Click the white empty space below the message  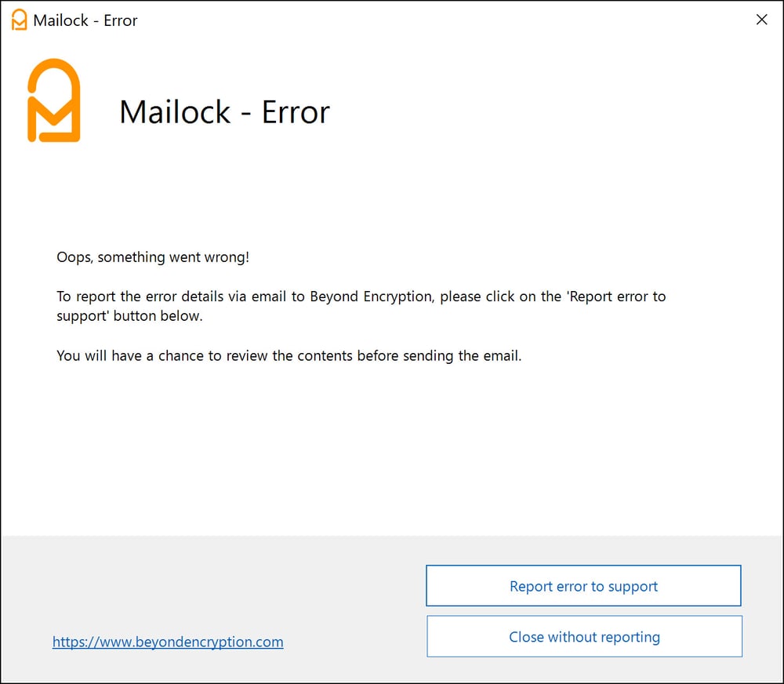[392, 447]
